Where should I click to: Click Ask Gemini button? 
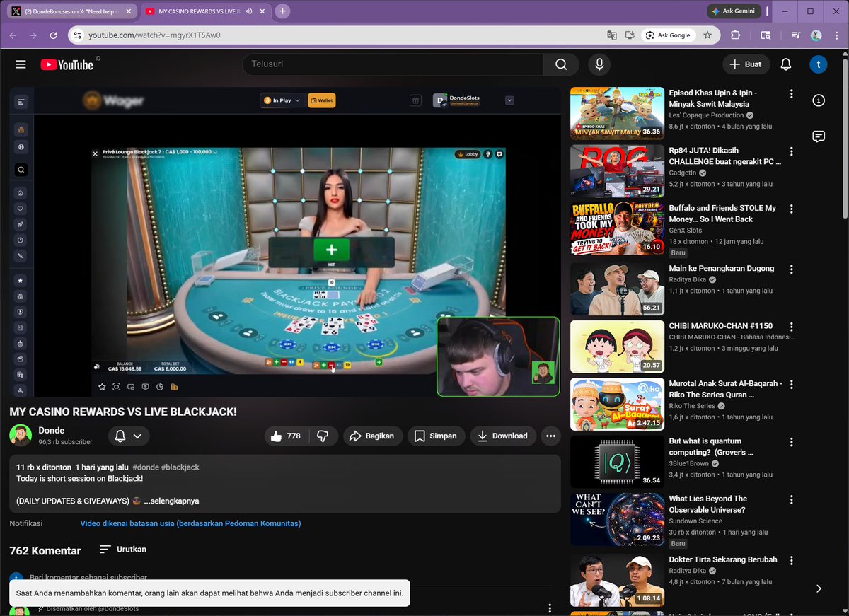(x=734, y=11)
